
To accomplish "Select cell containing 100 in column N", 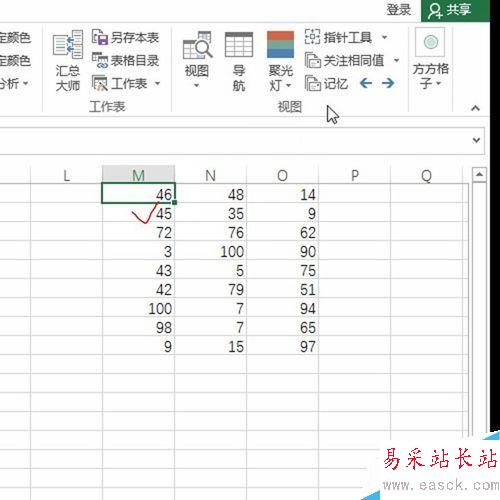I will pyautogui.click(x=211, y=250).
